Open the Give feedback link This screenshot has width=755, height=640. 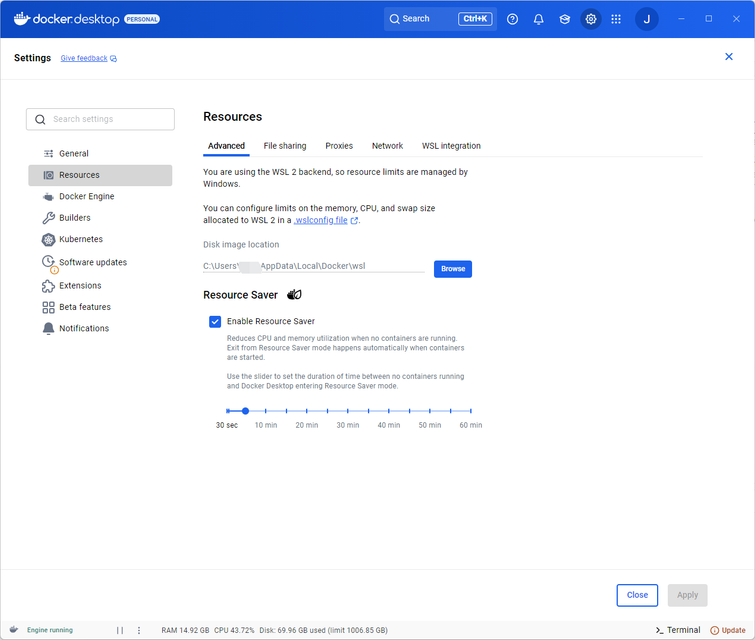click(84, 58)
